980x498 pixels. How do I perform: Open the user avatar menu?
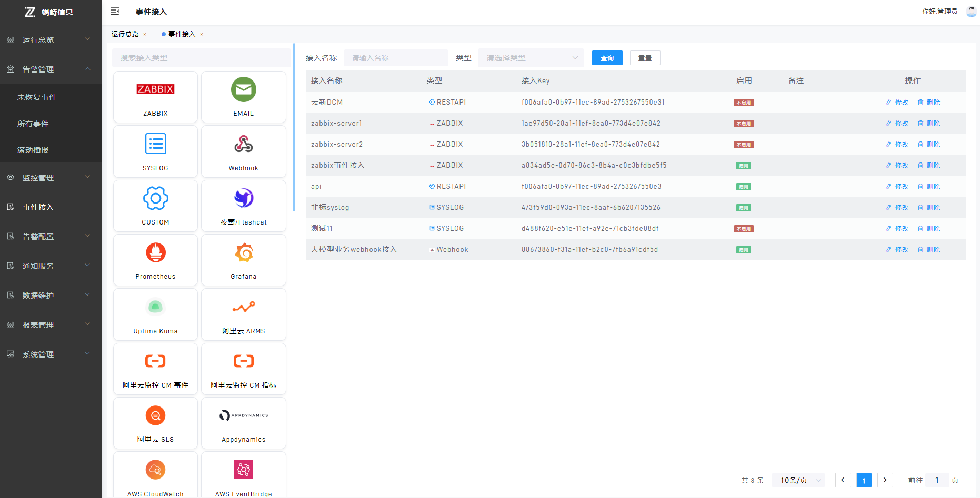[x=971, y=12]
